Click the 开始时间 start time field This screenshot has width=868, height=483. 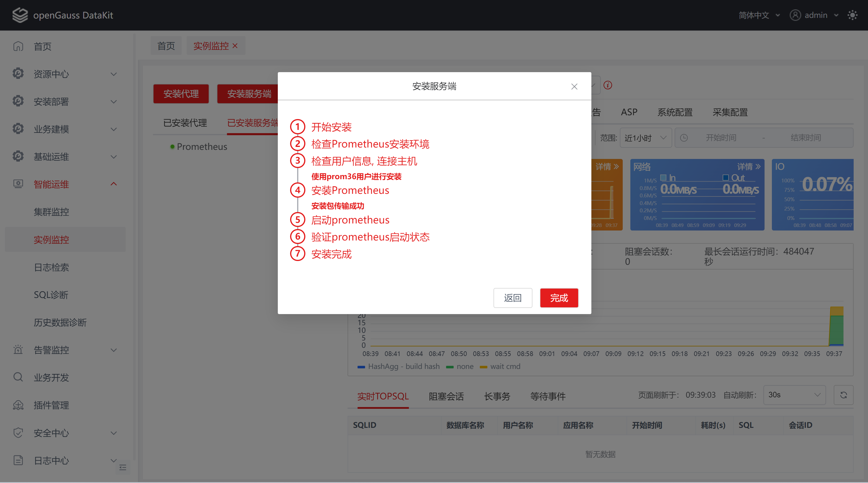pos(721,138)
